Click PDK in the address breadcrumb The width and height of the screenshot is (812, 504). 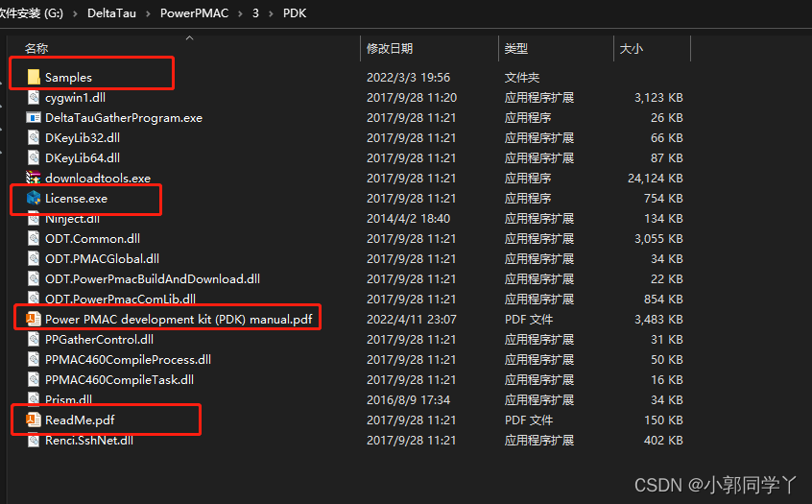tap(295, 12)
